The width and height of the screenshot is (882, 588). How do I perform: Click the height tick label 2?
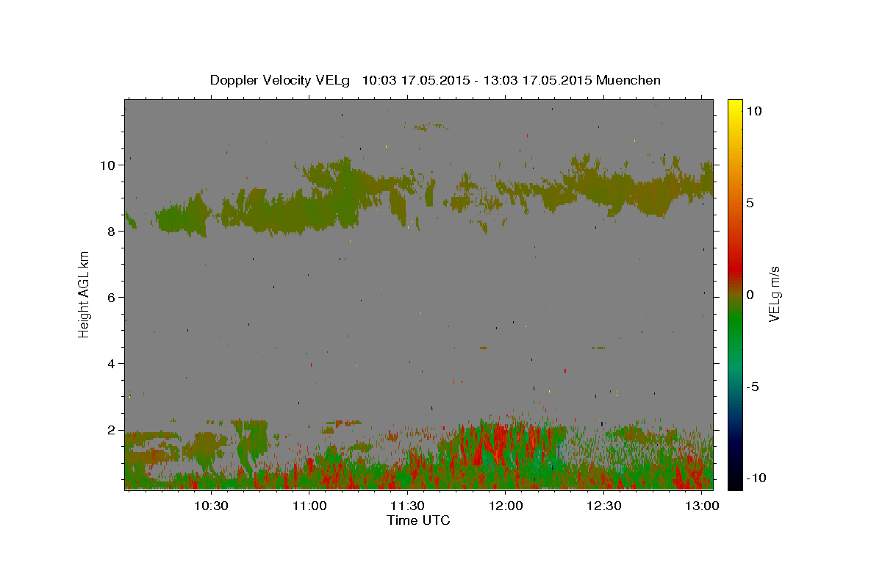pyautogui.click(x=112, y=430)
